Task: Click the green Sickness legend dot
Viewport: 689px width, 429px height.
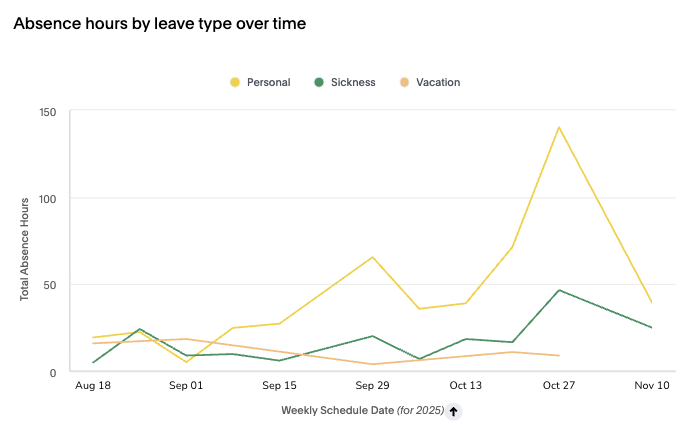Action: pos(319,82)
